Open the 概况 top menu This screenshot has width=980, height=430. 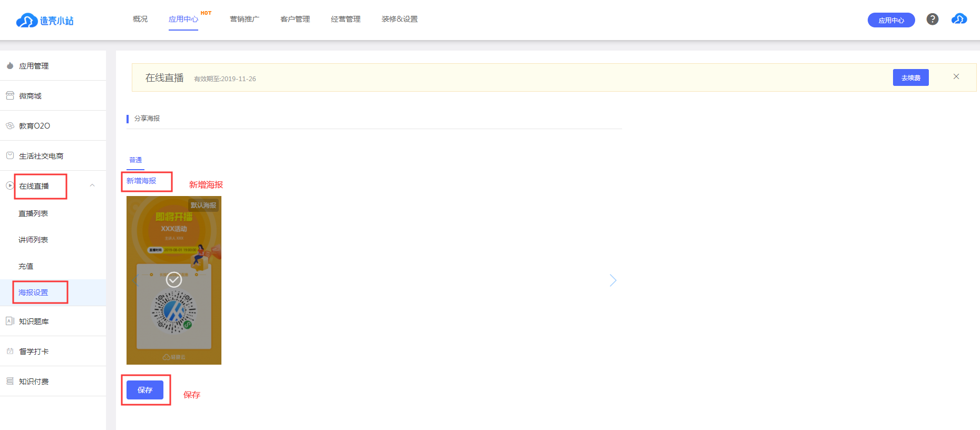click(x=140, y=19)
